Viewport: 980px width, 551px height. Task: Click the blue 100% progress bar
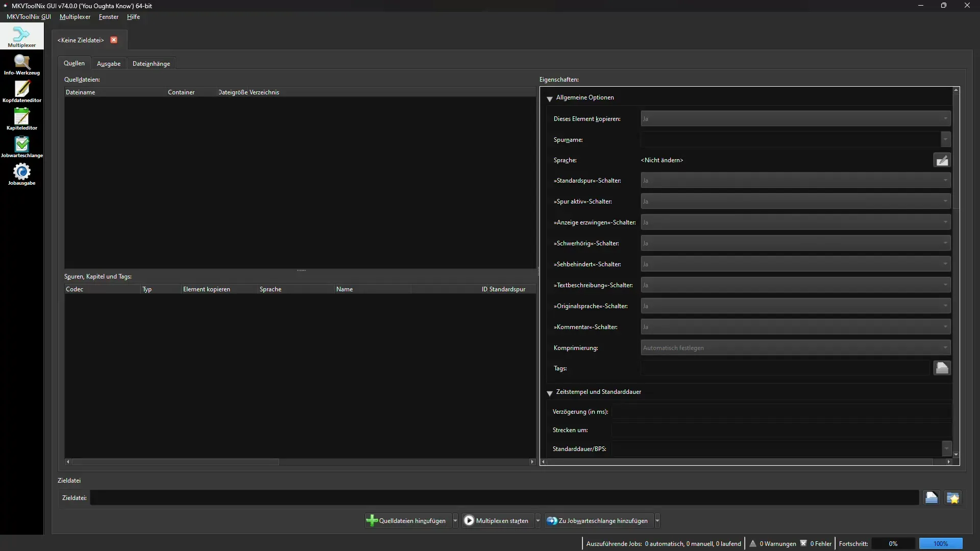941,544
